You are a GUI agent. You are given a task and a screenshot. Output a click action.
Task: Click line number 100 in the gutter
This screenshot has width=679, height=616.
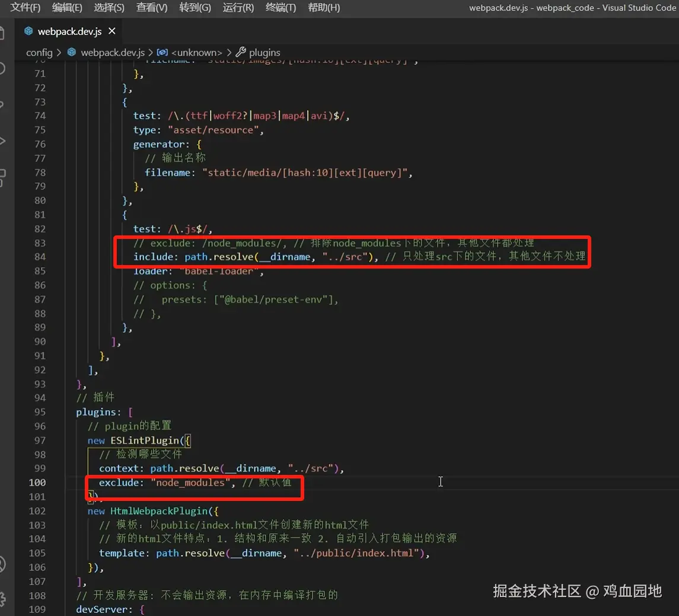pyautogui.click(x=37, y=482)
